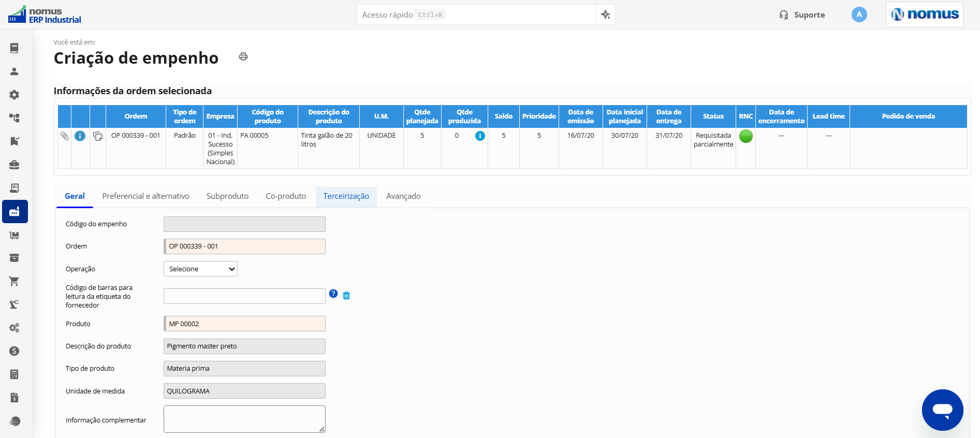Screen dimensions: 980x438
Task: Click the print icon beside page title
Action: point(243,56)
